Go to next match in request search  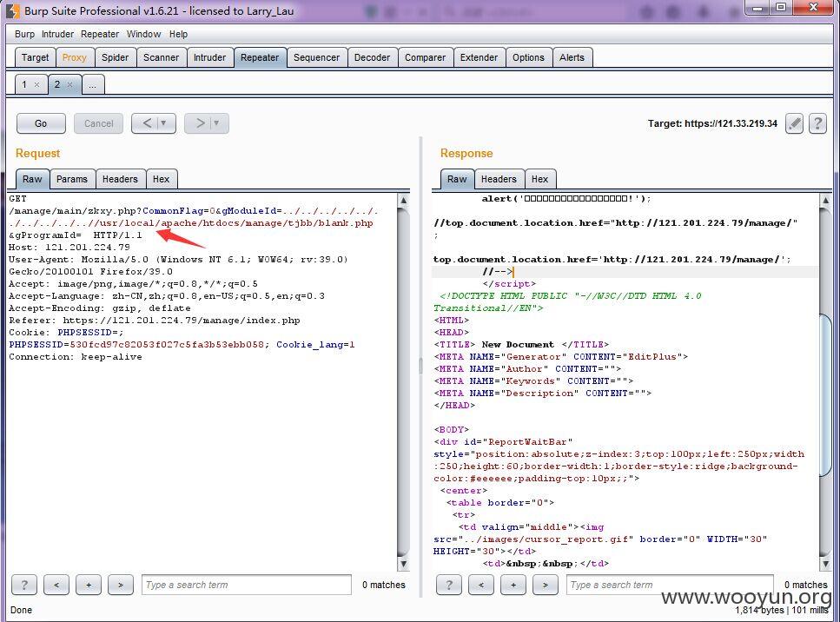[121, 585]
